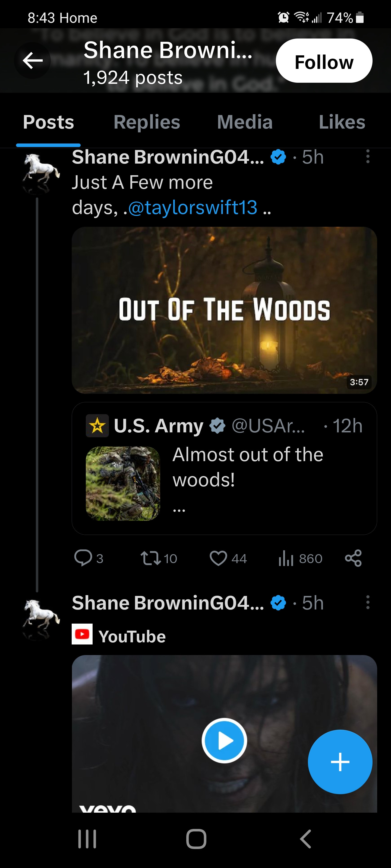View the Likes tab

pos(342,122)
